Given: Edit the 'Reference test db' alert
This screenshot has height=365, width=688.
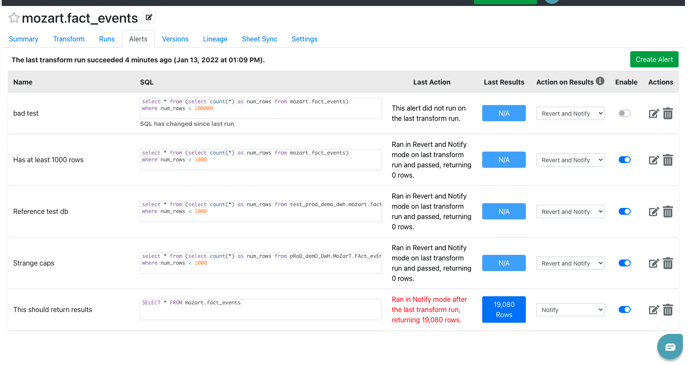Looking at the screenshot, I should coord(653,212).
